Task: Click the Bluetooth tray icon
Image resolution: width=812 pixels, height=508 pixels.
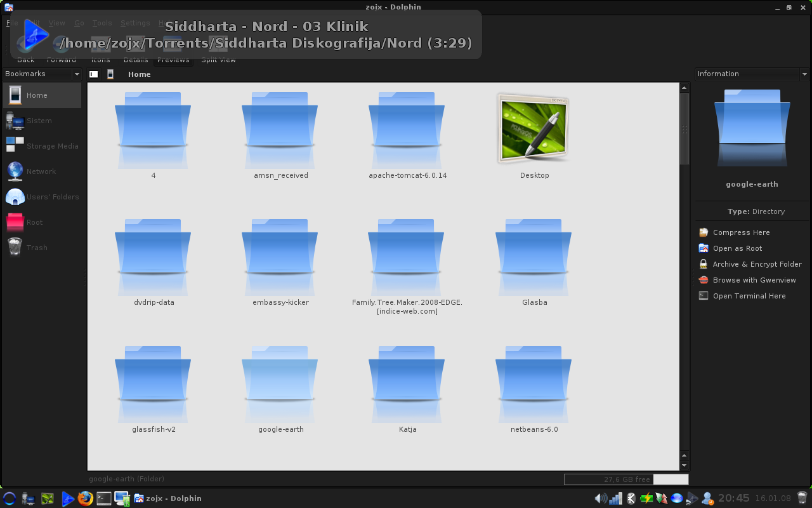Action: click(631, 498)
